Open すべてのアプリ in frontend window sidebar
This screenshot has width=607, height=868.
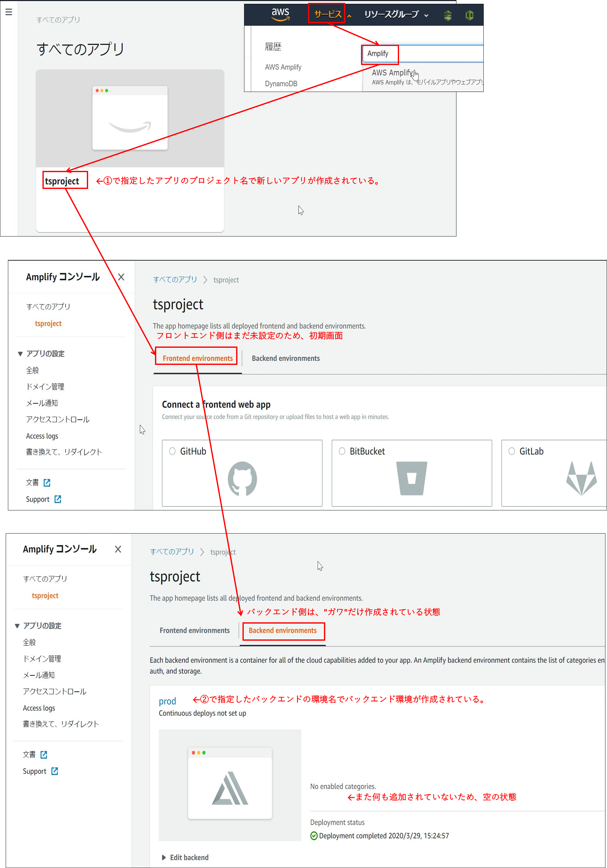[48, 307]
